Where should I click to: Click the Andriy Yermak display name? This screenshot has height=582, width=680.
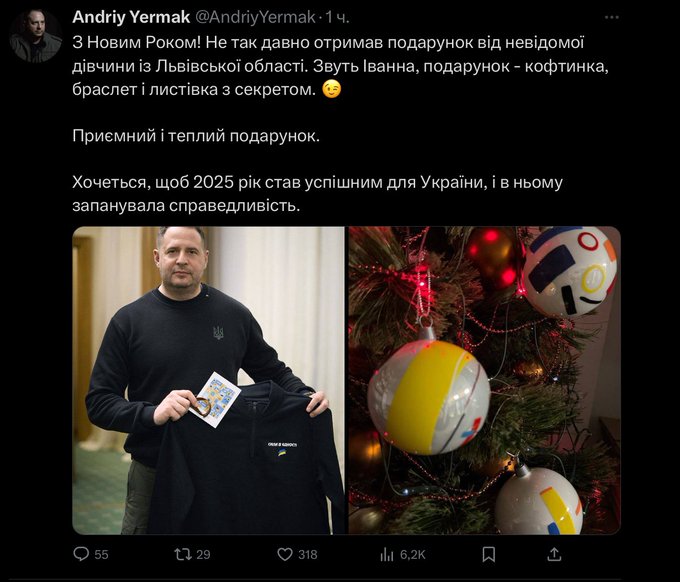[x=131, y=17]
